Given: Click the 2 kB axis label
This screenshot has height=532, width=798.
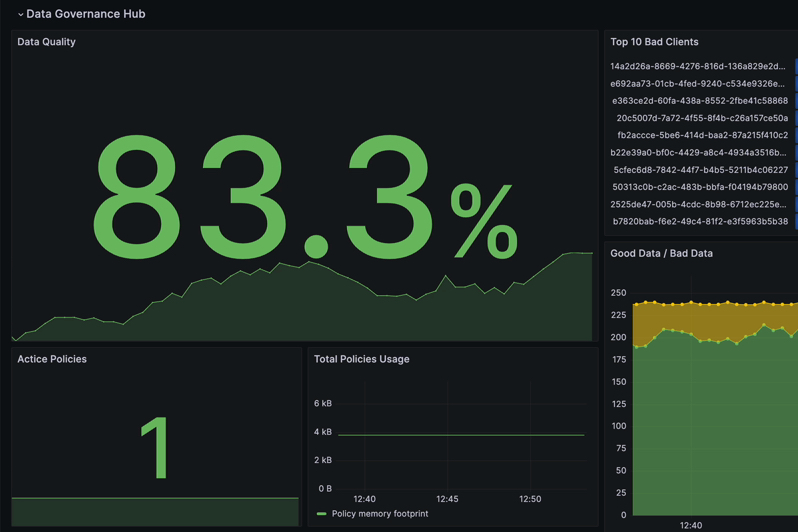Looking at the screenshot, I should 323,460.
